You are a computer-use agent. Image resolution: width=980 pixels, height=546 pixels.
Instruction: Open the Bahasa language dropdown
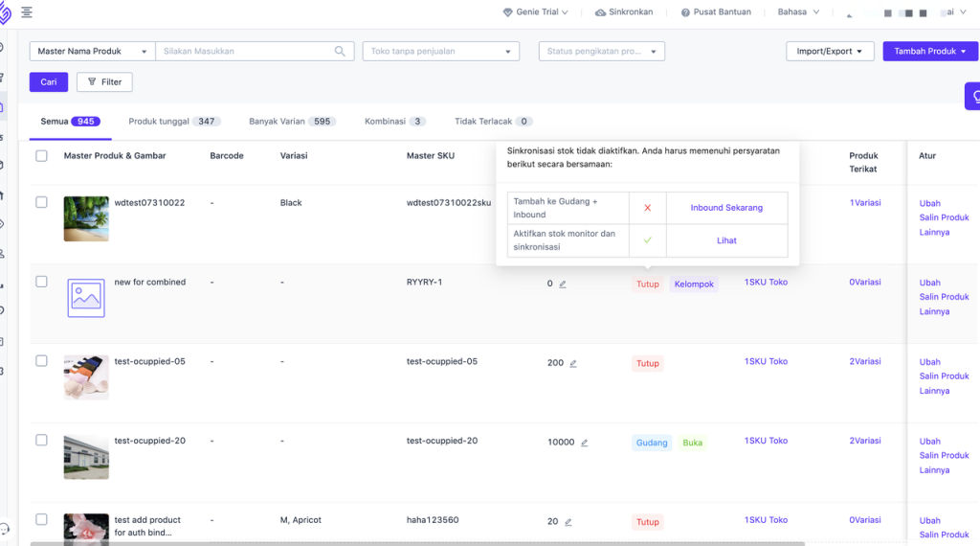[x=798, y=11]
